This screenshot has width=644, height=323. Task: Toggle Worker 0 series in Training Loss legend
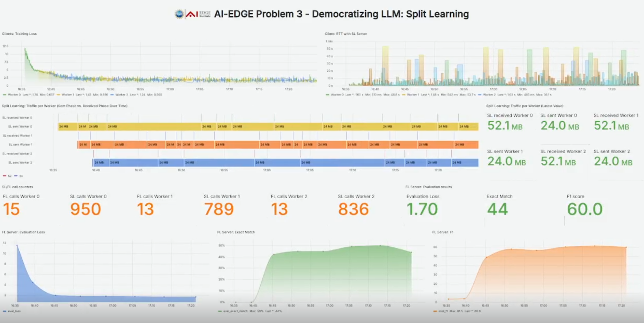coord(14,95)
